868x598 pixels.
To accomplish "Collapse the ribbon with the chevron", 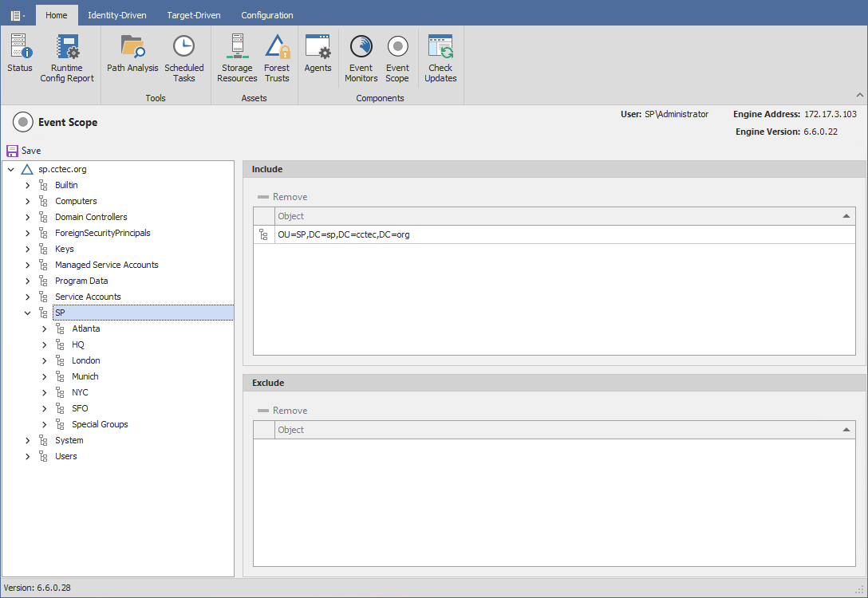I will click(x=858, y=94).
